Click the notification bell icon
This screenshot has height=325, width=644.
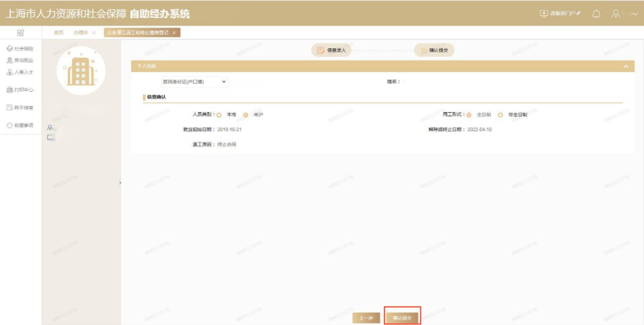pos(596,14)
